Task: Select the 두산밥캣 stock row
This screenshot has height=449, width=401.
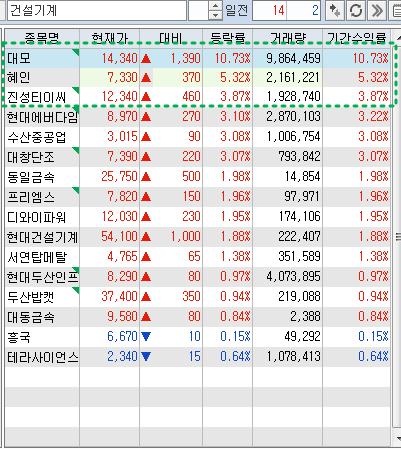Action: coord(198,297)
